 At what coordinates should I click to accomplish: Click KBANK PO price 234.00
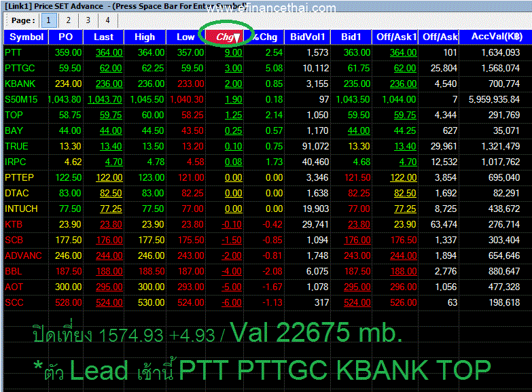click(x=68, y=84)
